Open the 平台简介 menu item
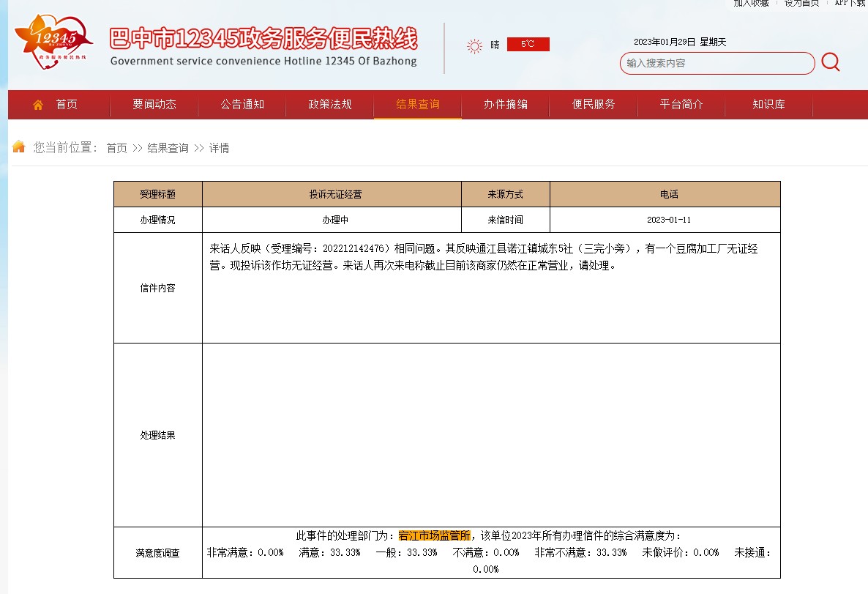 point(681,104)
